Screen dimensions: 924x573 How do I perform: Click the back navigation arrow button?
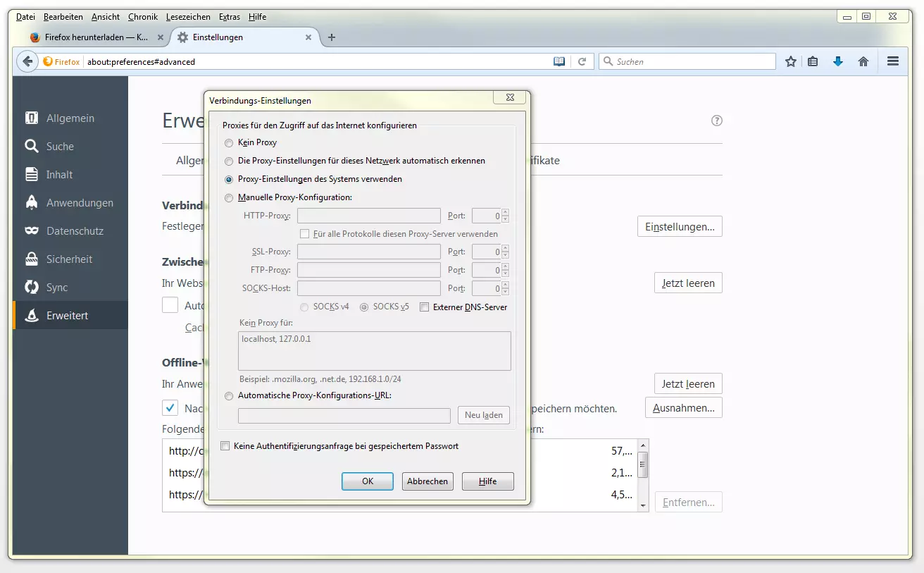[27, 61]
